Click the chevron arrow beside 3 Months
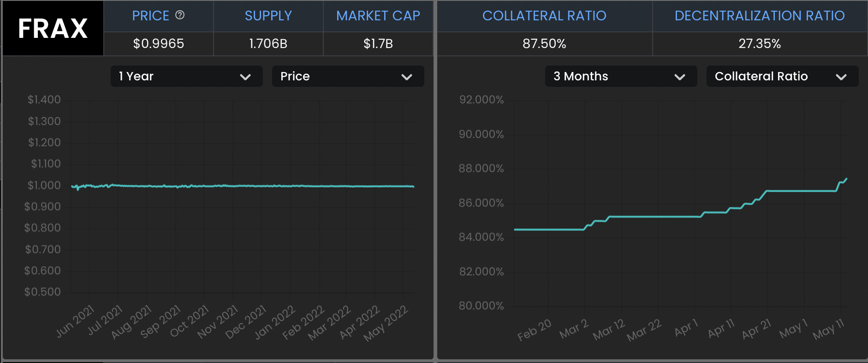The height and width of the screenshot is (363, 868). pos(680,77)
